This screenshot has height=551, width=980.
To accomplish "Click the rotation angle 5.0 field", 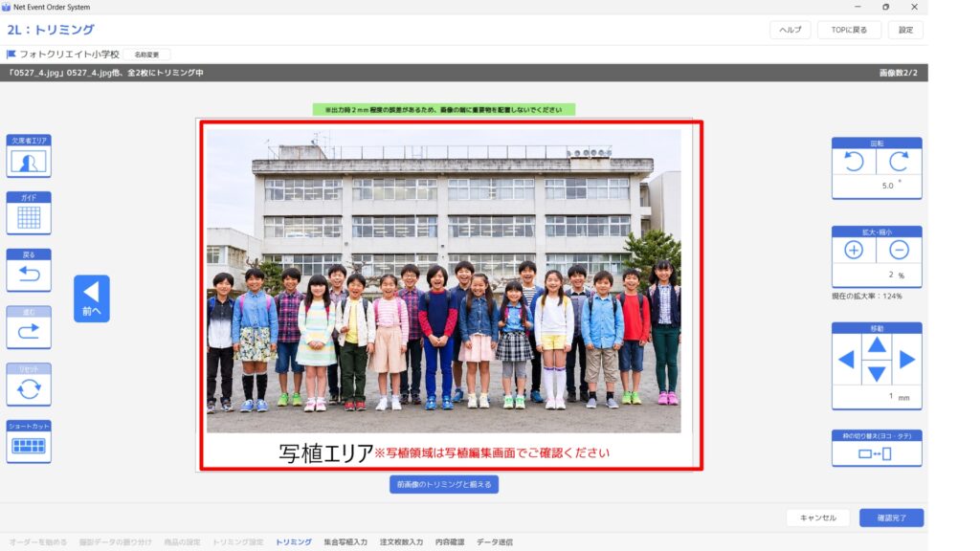I will 877,186.
